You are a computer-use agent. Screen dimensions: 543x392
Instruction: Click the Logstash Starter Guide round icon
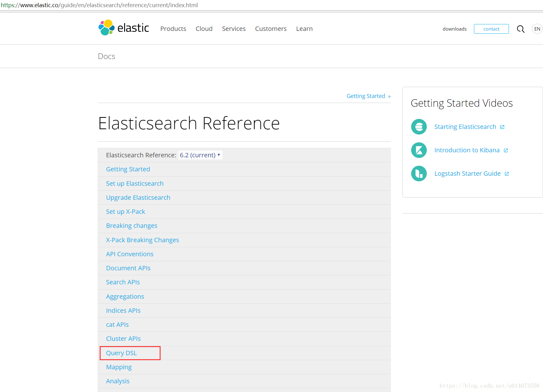[x=419, y=174]
